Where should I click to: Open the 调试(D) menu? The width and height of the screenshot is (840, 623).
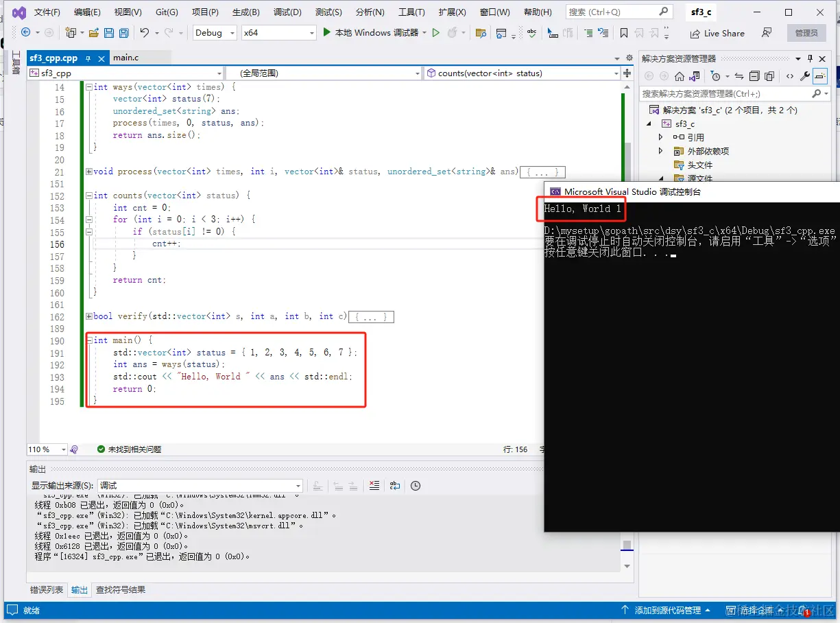click(x=287, y=12)
